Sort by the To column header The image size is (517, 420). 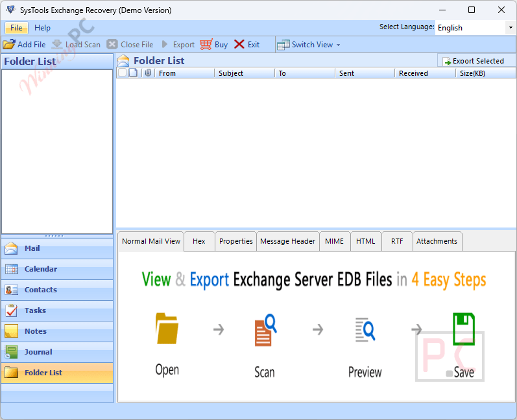[x=305, y=73]
